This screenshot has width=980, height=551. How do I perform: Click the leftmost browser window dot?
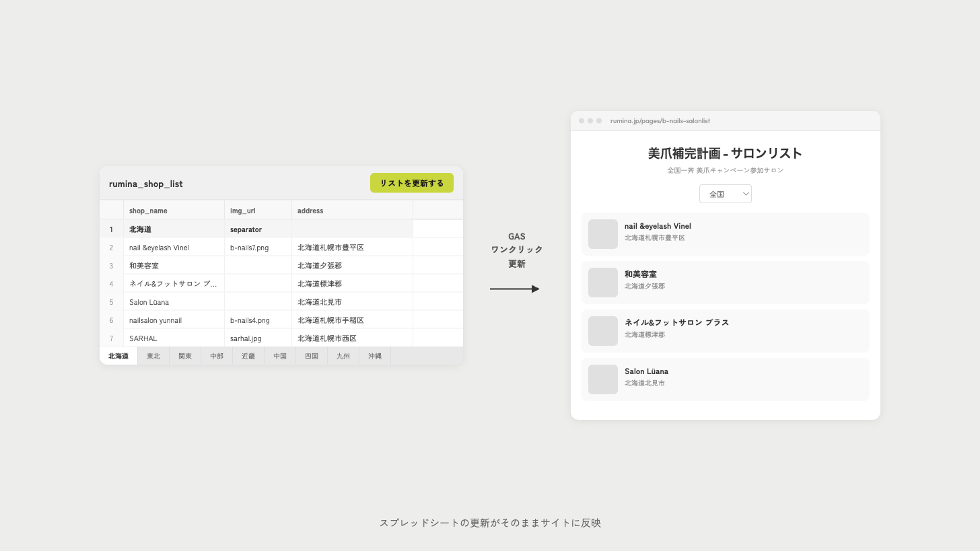[581, 120]
